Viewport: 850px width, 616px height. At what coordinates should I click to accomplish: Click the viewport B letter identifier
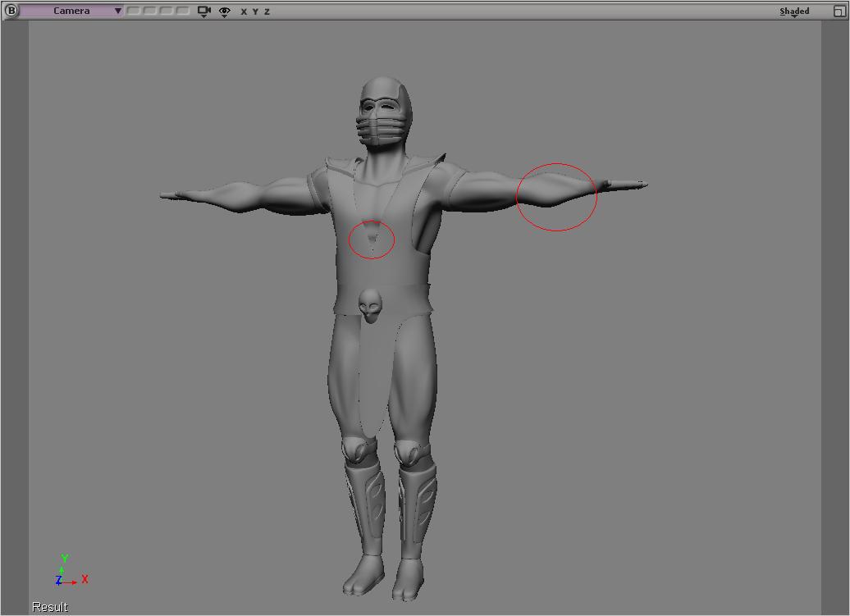click(x=11, y=11)
